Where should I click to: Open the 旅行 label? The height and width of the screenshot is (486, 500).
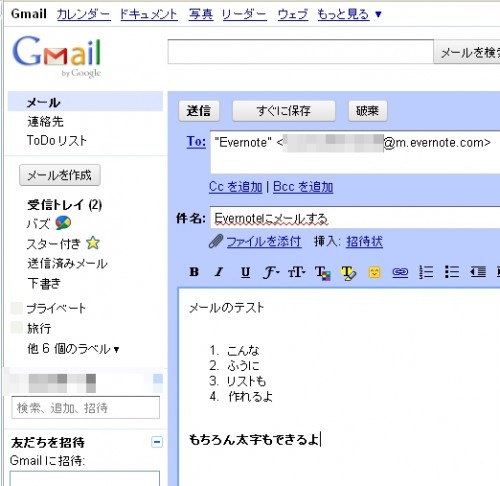click(x=39, y=328)
